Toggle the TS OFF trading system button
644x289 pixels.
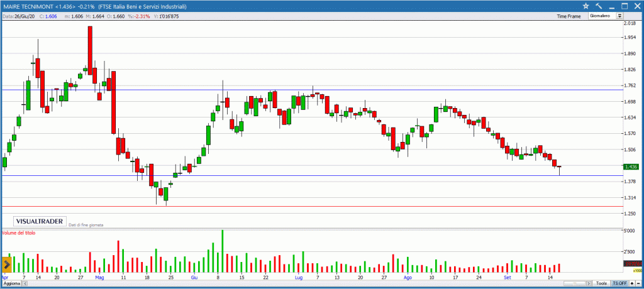619,283
